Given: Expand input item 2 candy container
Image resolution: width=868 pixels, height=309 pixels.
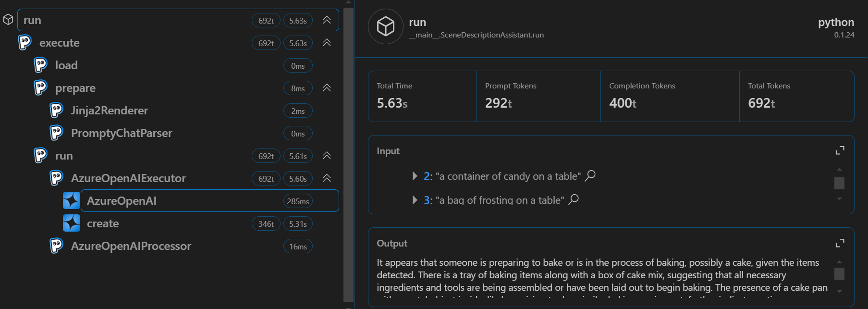Looking at the screenshot, I should point(415,176).
